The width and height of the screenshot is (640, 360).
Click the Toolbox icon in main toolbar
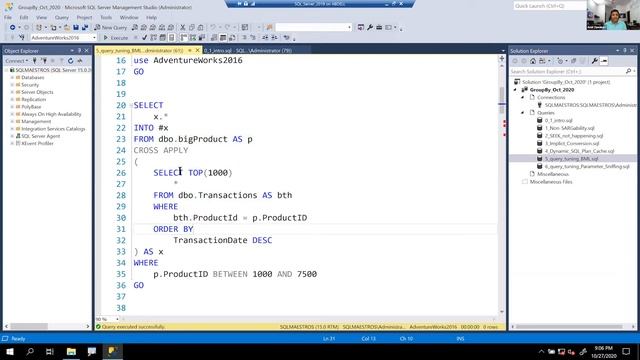pyautogui.click(x=379, y=27)
